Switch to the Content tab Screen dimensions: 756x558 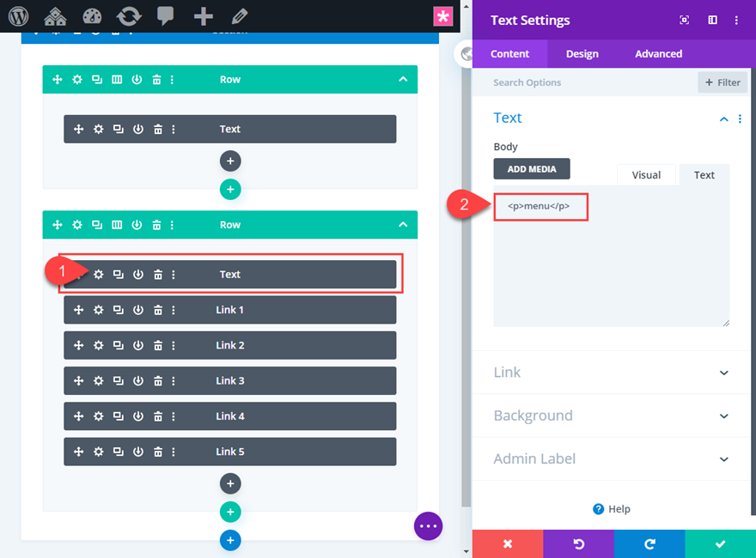pos(509,54)
